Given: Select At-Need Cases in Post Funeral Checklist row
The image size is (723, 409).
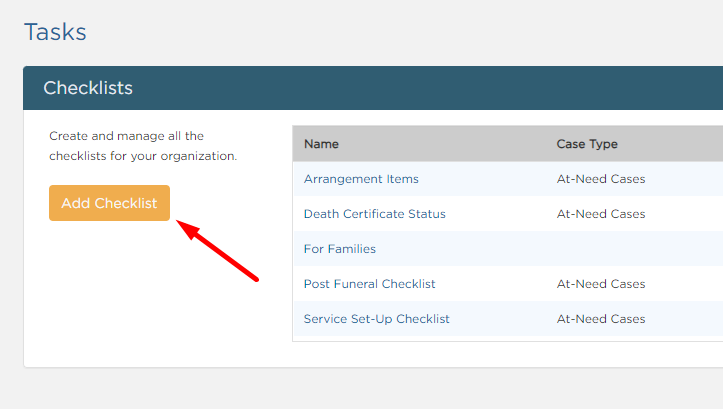Looking at the screenshot, I should pyautogui.click(x=601, y=284).
